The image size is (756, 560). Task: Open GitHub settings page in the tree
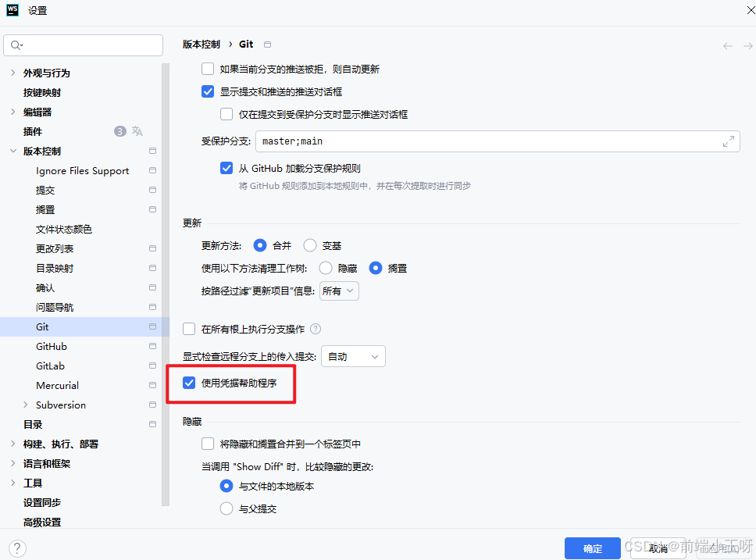point(52,346)
